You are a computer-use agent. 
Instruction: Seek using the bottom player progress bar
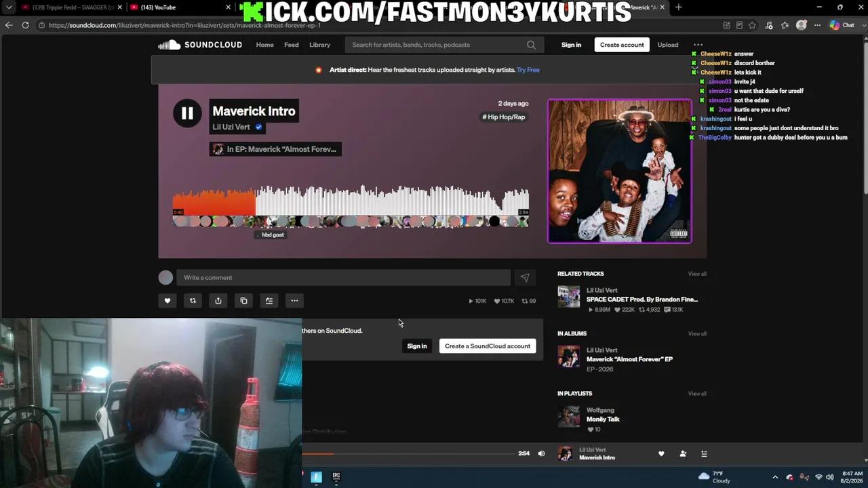(x=408, y=453)
